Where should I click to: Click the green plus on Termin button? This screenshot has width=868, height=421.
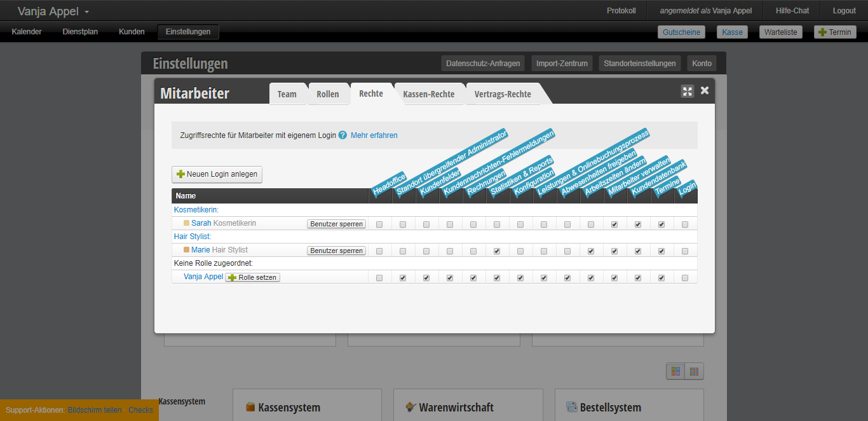(822, 32)
